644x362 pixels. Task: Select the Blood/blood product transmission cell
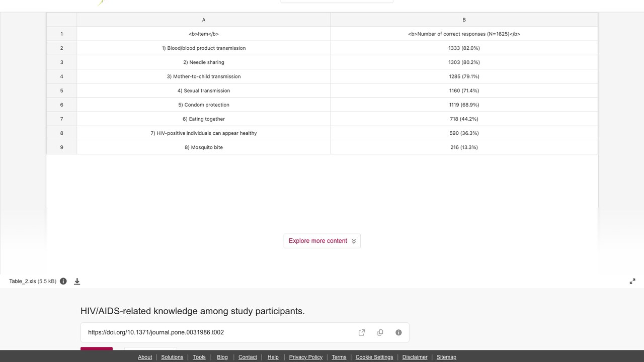tap(204, 48)
